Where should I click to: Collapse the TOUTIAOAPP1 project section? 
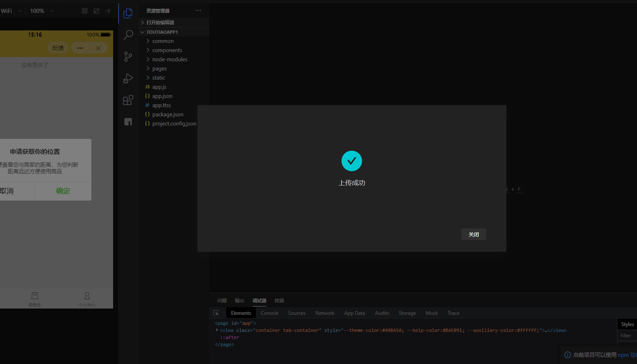(x=174, y=32)
